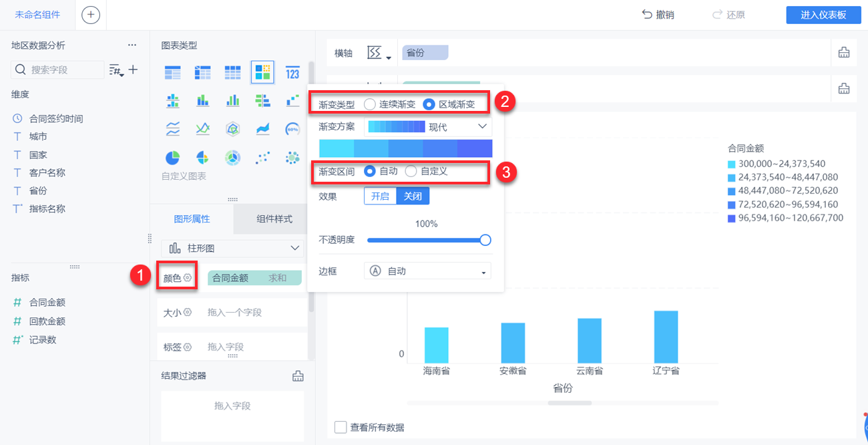
Task: Select the cross table chart type icon
Action: coord(202,71)
